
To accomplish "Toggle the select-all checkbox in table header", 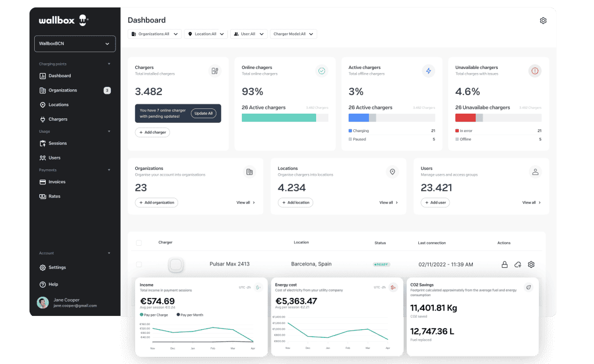I will coord(139,243).
